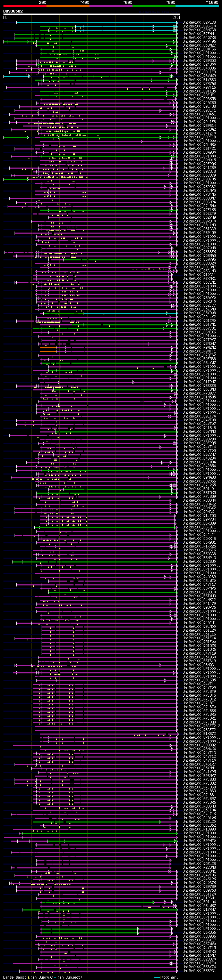Select hit label UniRef100_Q39353
Viewport: 222px width, 980px height.
point(199,60)
